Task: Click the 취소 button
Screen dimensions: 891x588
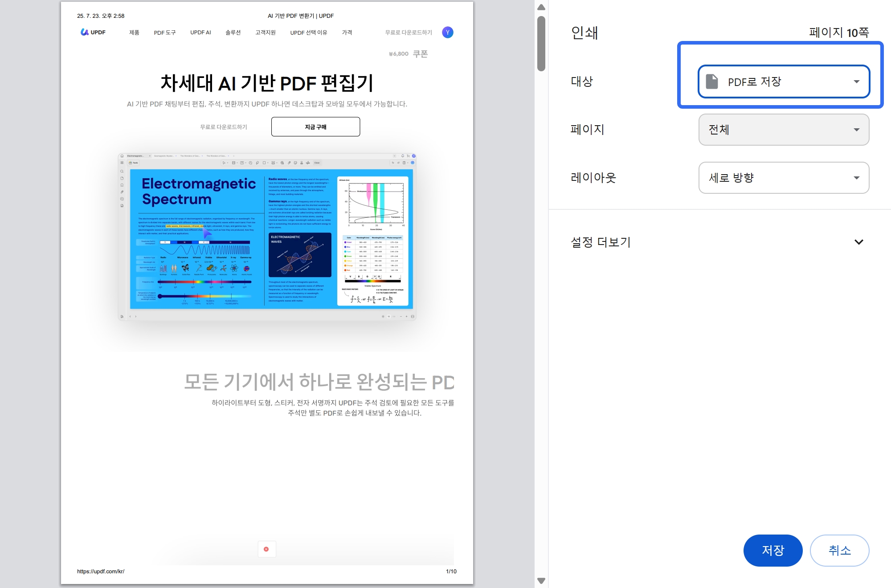Action: [839, 551]
